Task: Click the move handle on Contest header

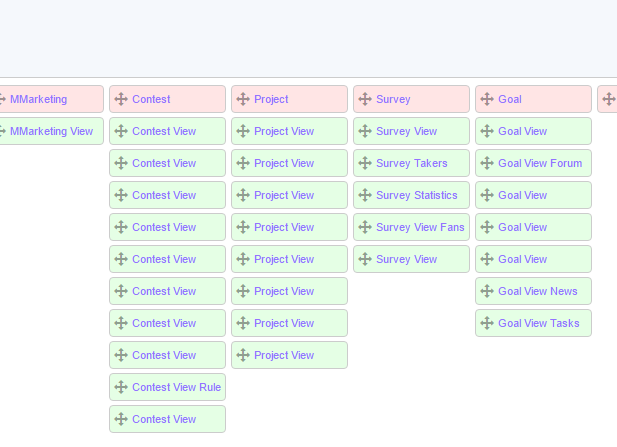Action: point(121,99)
